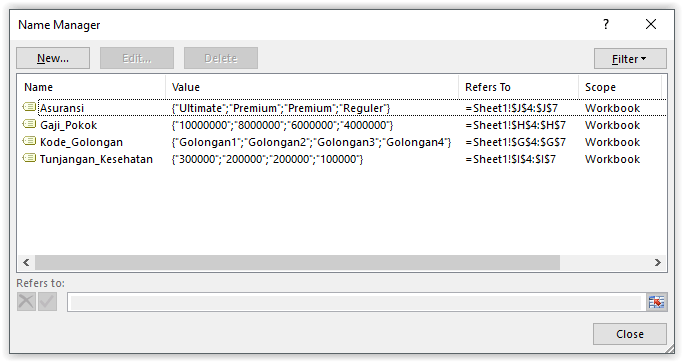Open Help with the question mark
This screenshot has height=362, width=683.
click(606, 24)
